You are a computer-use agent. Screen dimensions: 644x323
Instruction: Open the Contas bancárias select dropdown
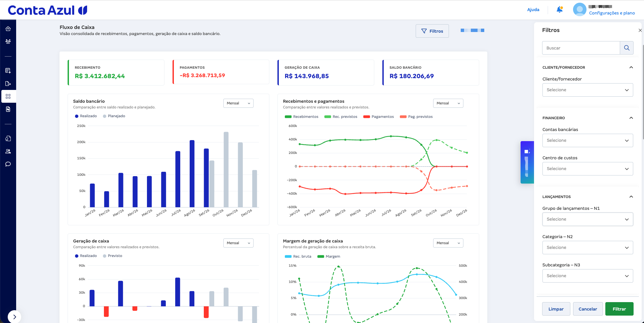pyautogui.click(x=588, y=140)
